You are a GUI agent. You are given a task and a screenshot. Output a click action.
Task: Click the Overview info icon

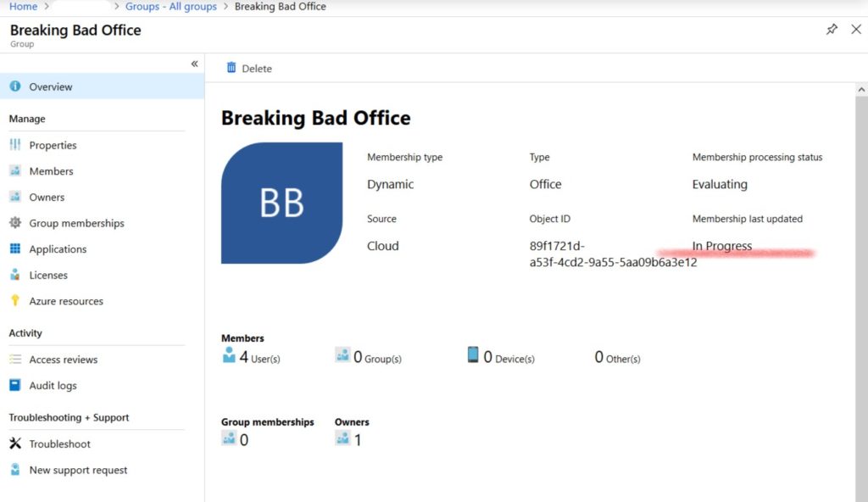click(15, 86)
